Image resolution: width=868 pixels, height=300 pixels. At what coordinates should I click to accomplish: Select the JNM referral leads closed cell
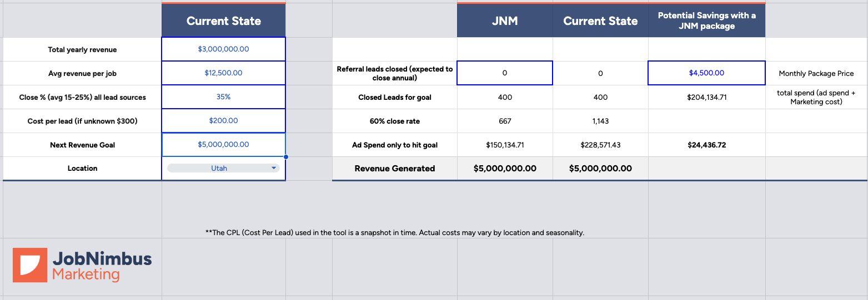pyautogui.click(x=504, y=73)
